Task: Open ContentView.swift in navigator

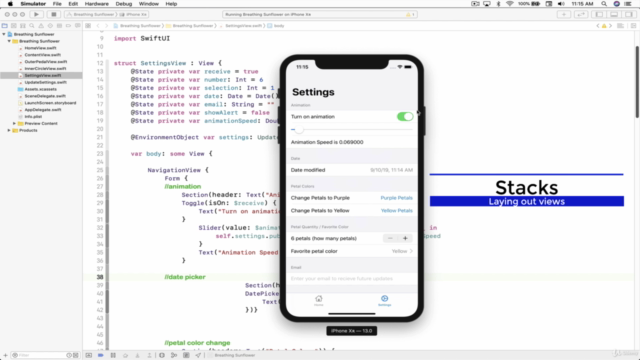Action: pyautogui.click(x=42, y=55)
